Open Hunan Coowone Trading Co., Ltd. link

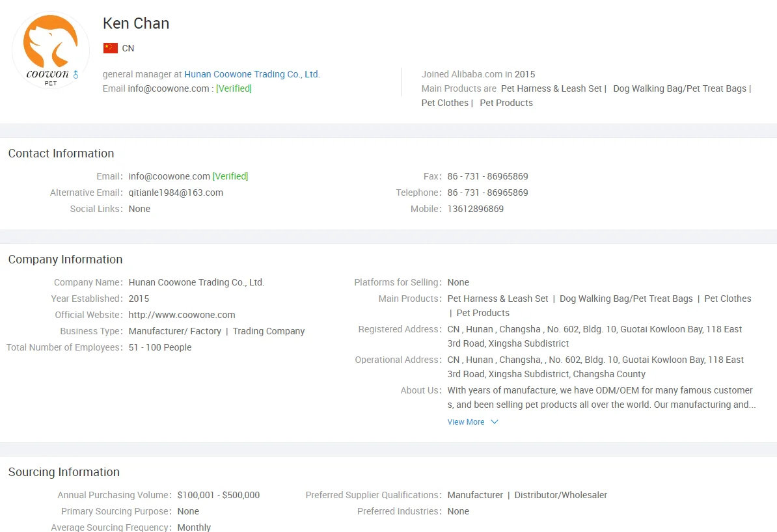[x=252, y=74]
